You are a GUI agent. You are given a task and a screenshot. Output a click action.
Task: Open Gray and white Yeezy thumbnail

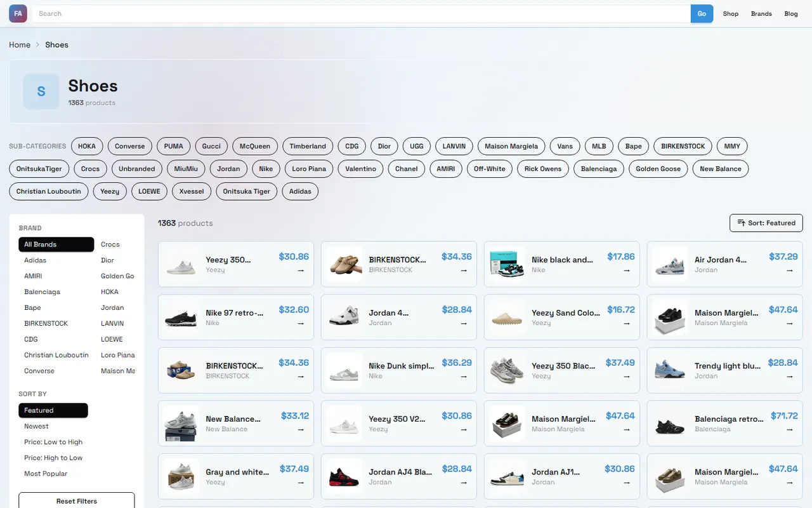tap(181, 476)
